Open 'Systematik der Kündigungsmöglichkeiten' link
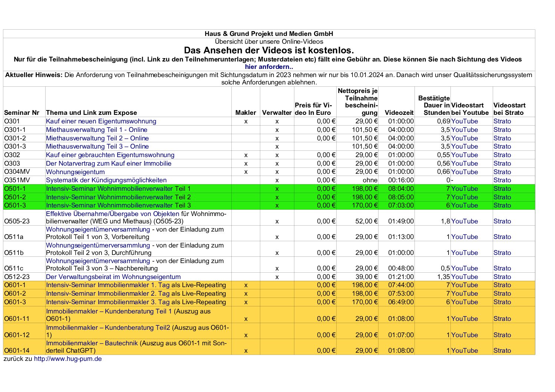The height and width of the screenshot is (392, 555). point(106,180)
